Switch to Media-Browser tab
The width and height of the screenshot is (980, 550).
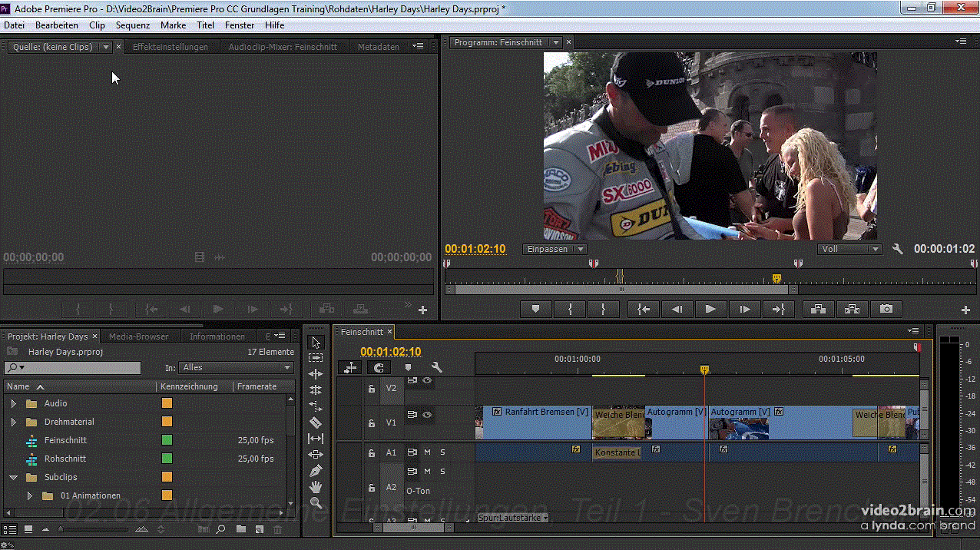tap(139, 336)
